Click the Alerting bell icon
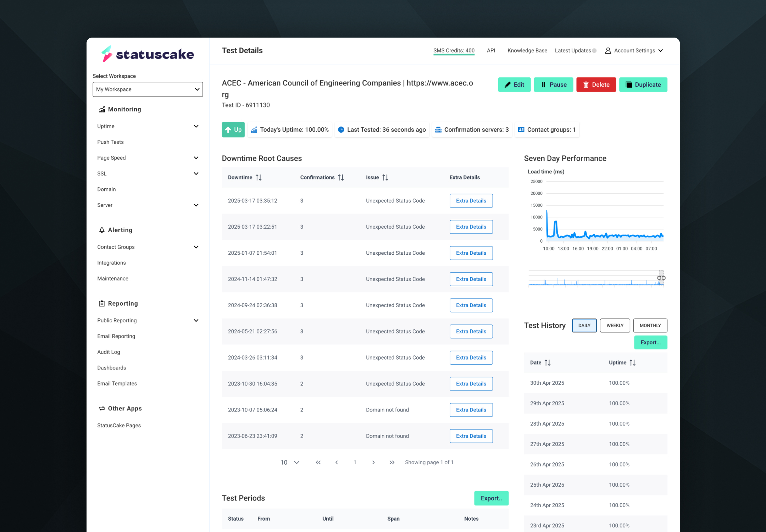The image size is (766, 532). (102, 230)
